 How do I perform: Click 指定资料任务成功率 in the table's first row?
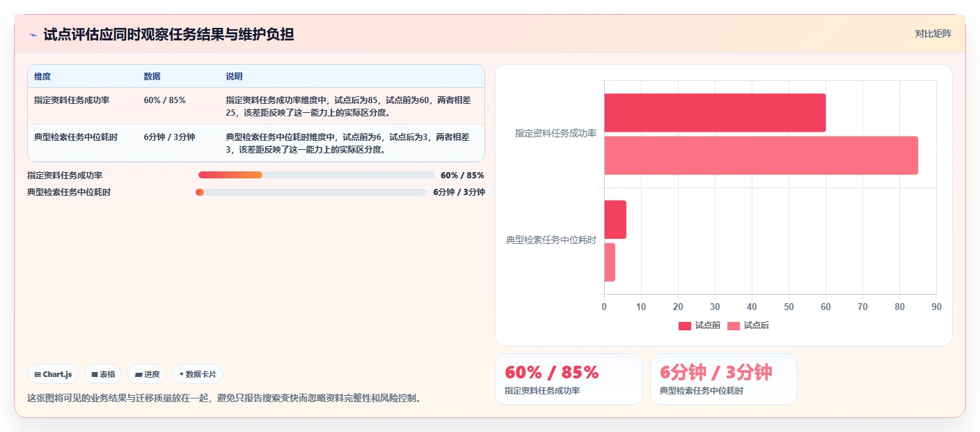click(72, 100)
